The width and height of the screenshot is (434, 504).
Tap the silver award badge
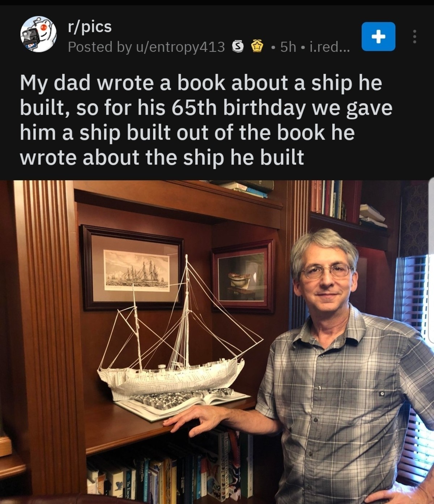[x=237, y=46]
